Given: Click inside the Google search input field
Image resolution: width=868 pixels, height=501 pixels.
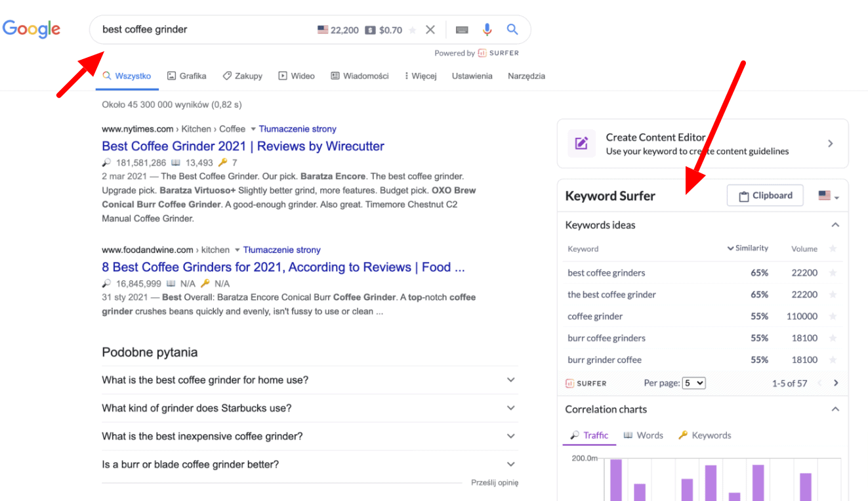Looking at the screenshot, I should 197,29.
